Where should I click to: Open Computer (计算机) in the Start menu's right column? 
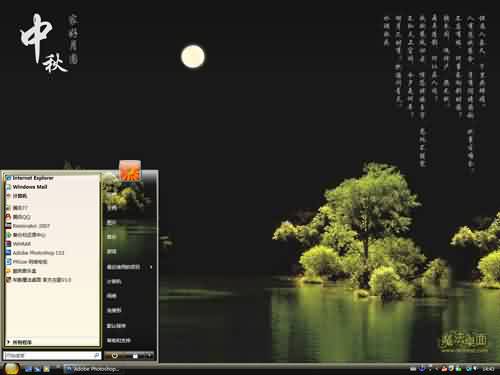point(114,282)
